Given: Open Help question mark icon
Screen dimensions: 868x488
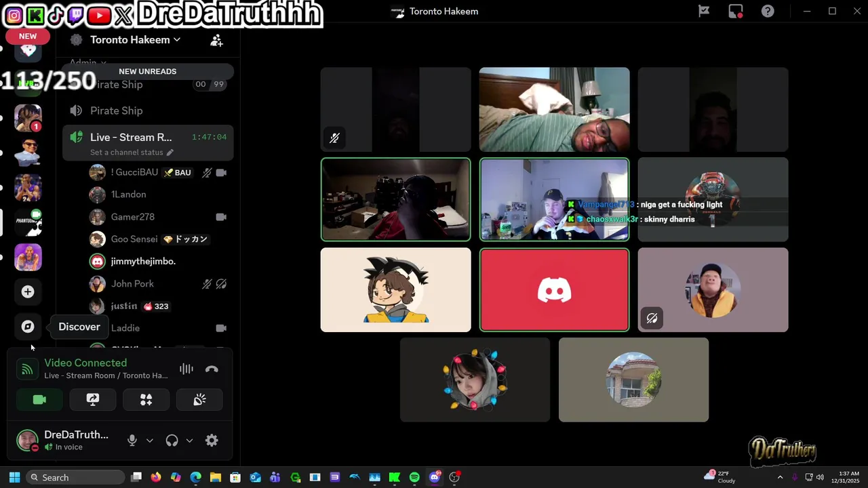Looking at the screenshot, I should 768,12.
